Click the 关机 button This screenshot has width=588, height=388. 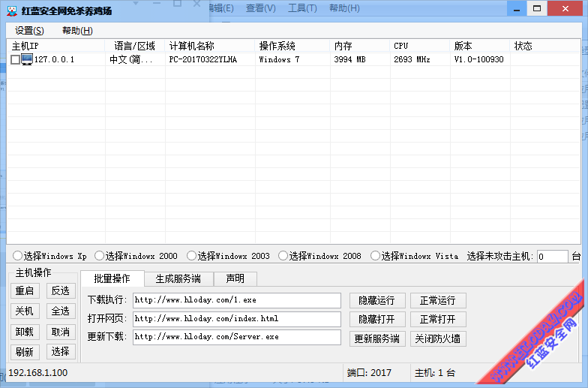[x=25, y=311]
